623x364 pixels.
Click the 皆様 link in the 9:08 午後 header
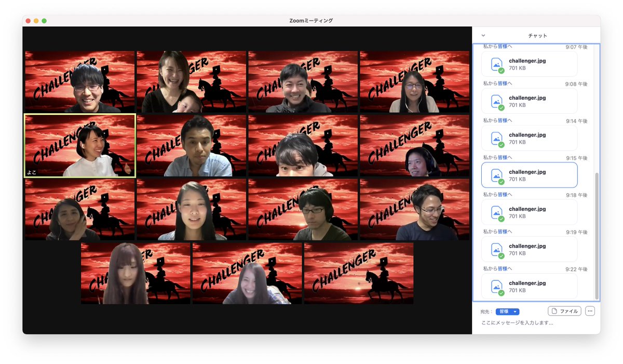click(503, 83)
